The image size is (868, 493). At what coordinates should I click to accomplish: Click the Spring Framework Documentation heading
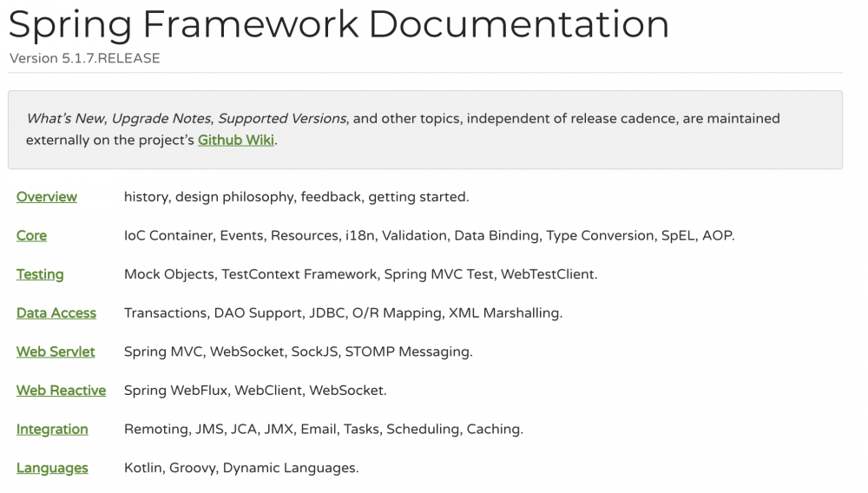[339, 24]
